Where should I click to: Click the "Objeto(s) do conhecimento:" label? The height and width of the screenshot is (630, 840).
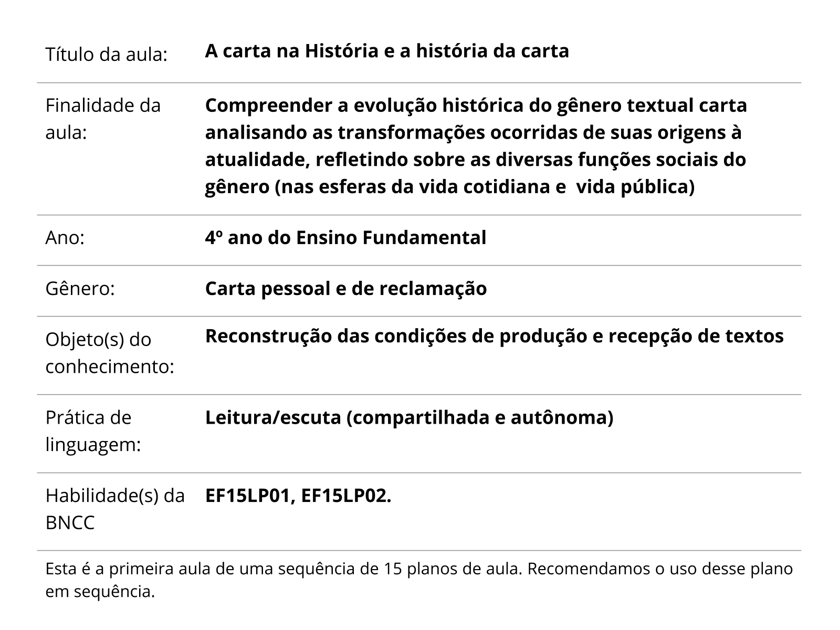pos(109,353)
